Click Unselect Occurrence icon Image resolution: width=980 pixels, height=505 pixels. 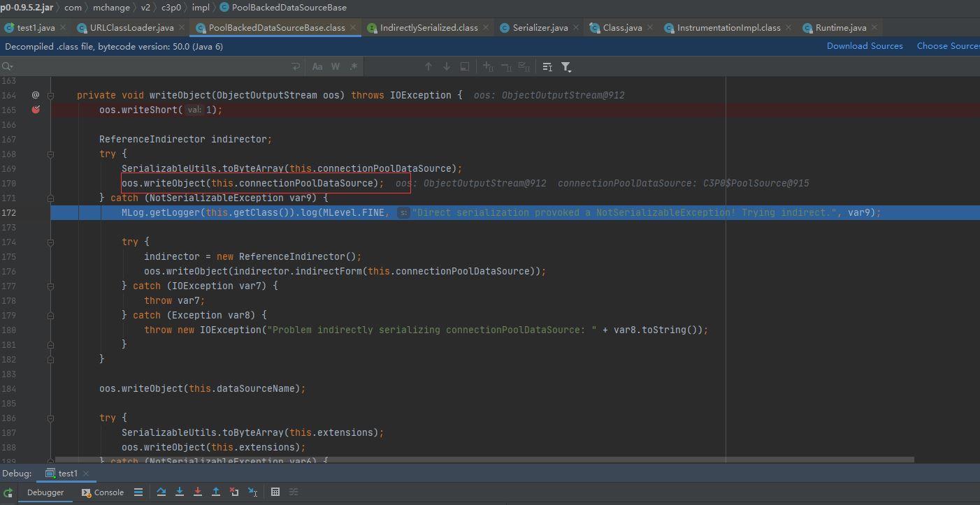(506, 66)
